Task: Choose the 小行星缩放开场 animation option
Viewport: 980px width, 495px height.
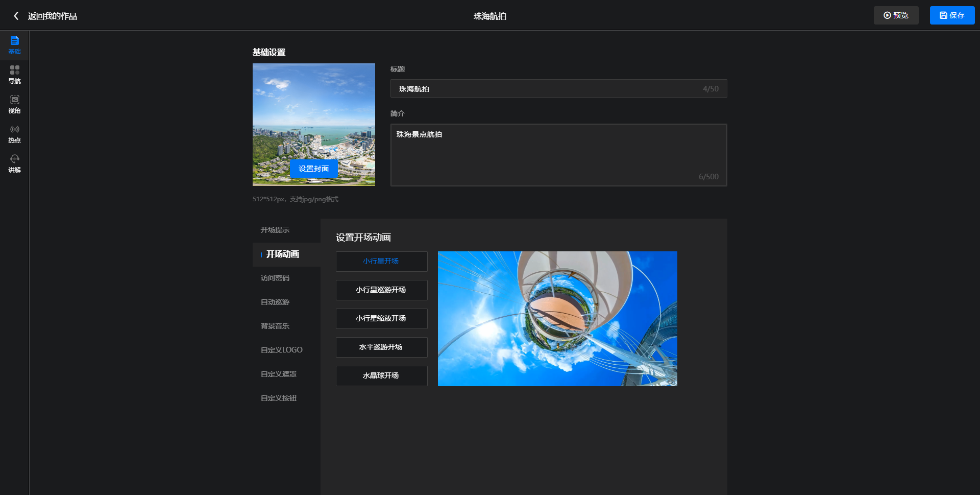Action: (x=381, y=318)
